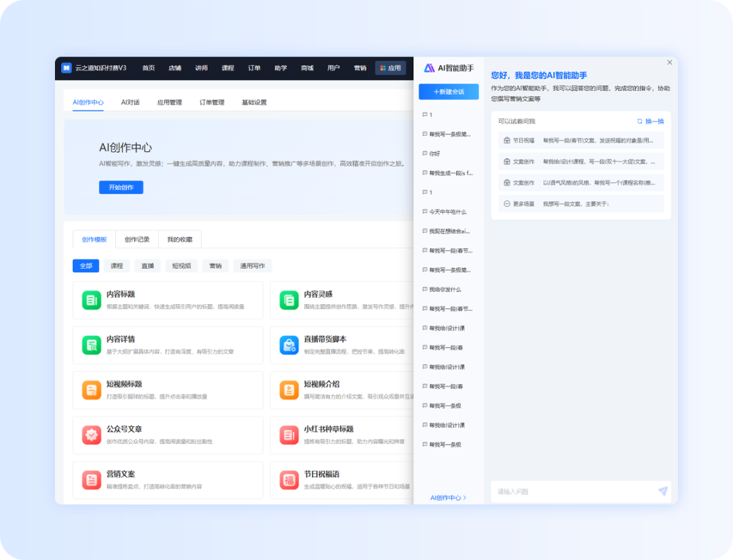The width and height of the screenshot is (733, 560).
Task: Open the 直播带货脚本 blue bag icon
Action: [289, 345]
